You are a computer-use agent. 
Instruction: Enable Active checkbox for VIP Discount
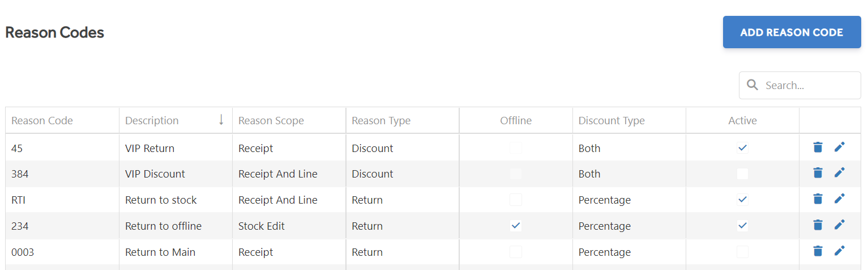click(742, 174)
